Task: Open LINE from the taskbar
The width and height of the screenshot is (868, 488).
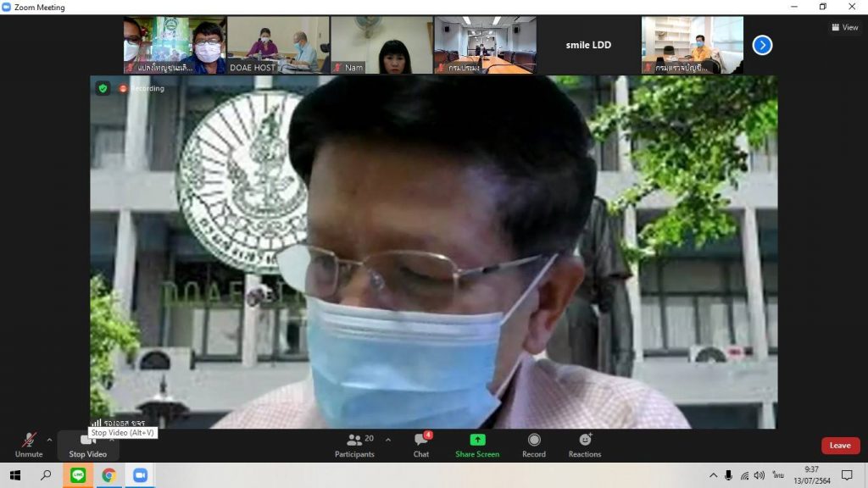Action: click(78, 475)
